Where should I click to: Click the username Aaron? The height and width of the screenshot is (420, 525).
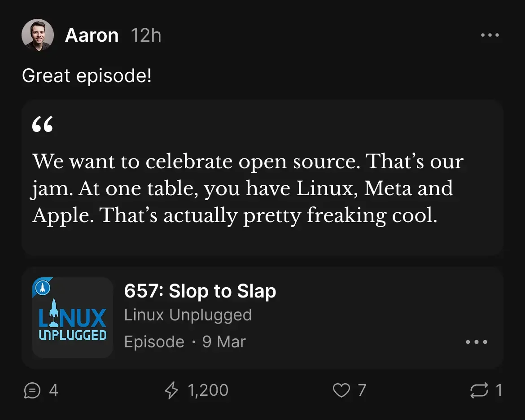coord(92,35)
